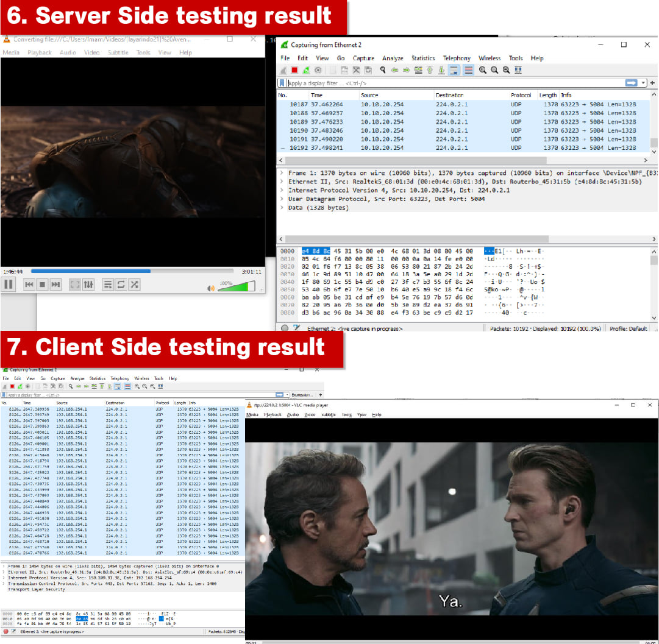Select packet 10190 row in server-side Wireshark
This screenshot has width=659, height=644.
(x=463, y=130)
